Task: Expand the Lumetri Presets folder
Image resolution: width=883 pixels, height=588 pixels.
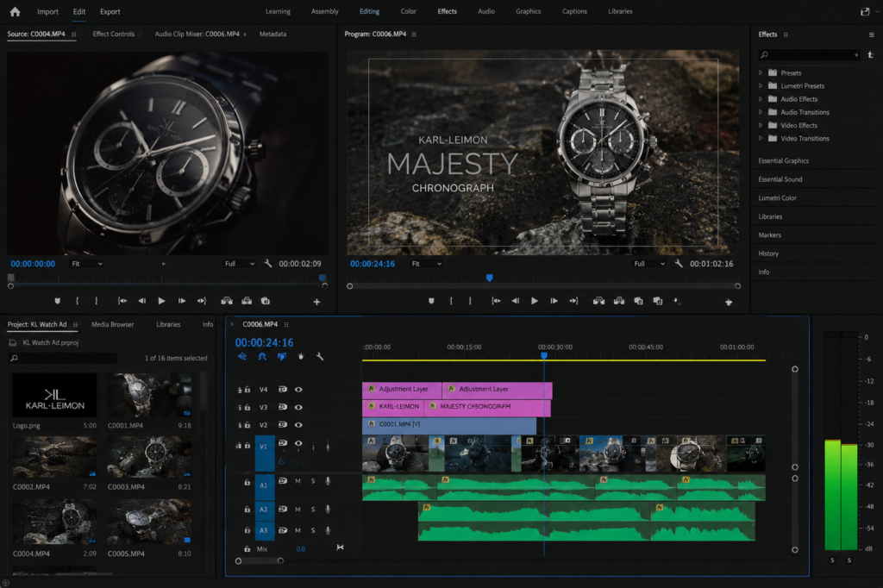Action: click(x=761, y=85)
